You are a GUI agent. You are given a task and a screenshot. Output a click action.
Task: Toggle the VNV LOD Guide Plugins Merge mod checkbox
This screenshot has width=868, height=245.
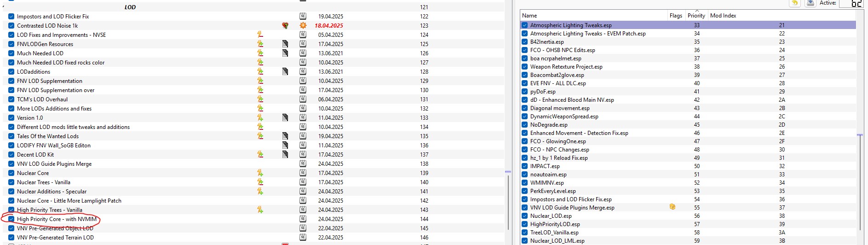click(x=11, y=163)
